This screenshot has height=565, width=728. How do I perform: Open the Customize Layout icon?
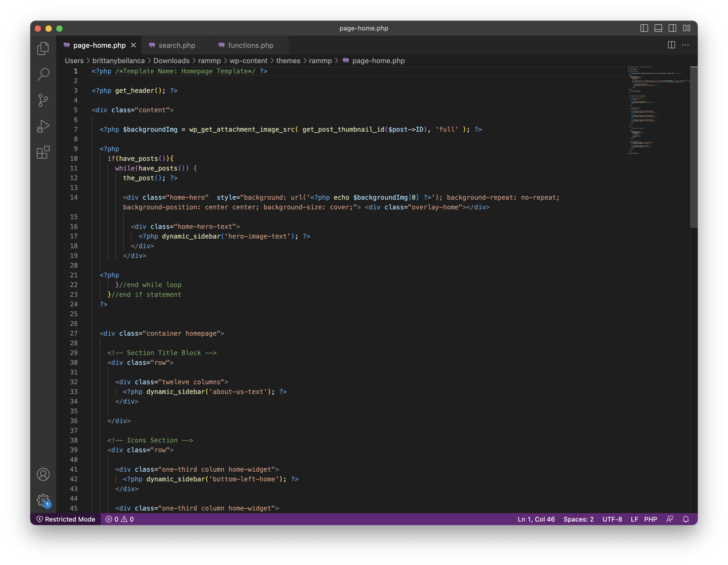click(686, 28)
